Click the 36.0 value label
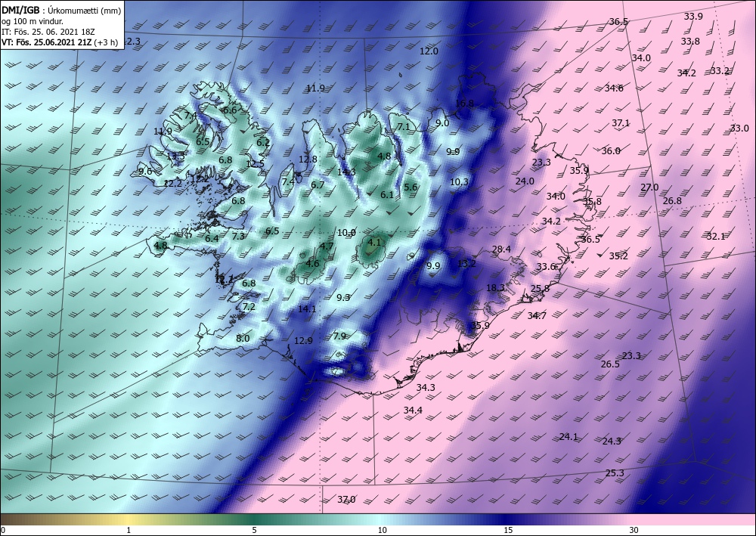Image resolution: width=756 pixels, height=536 pixels. point(611,151)
